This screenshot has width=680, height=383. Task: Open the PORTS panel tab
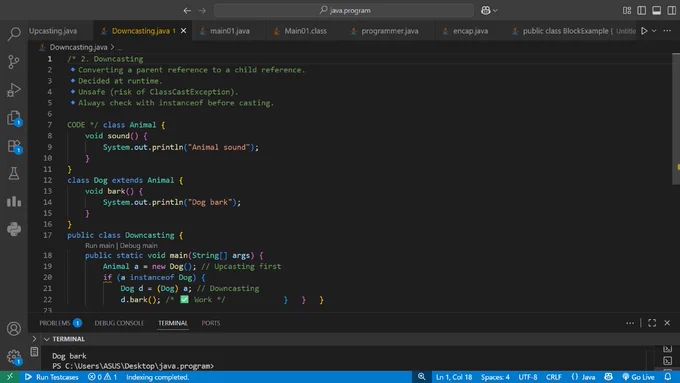pos(211,323)
